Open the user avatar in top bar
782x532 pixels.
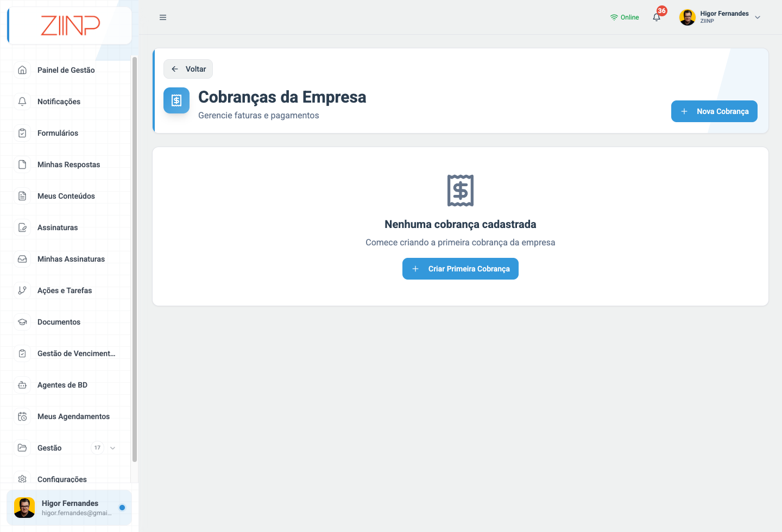click(688, 17)
